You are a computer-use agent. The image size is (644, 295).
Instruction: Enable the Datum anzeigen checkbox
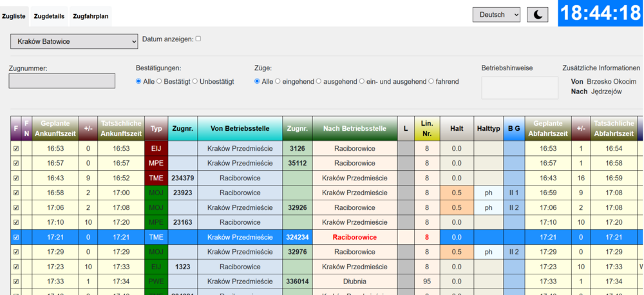pyautogui.click(x=198, y=39)
